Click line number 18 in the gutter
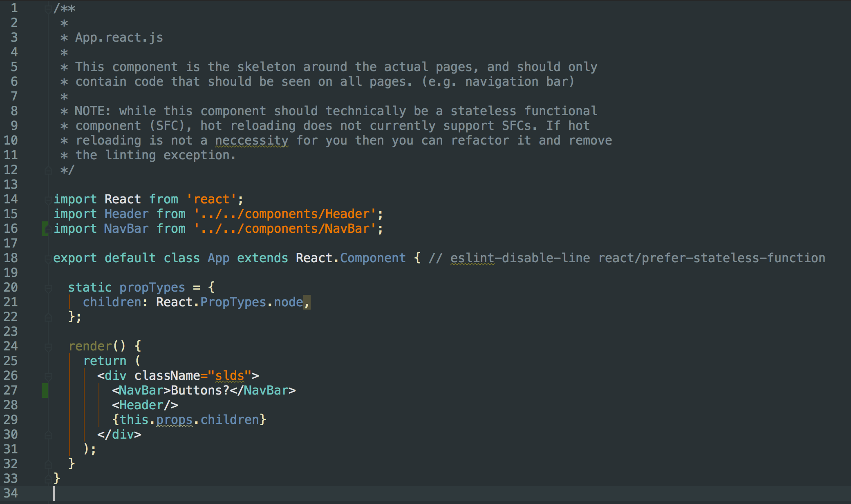This screenshot has height=504, width=851. [x=11, y=258]
